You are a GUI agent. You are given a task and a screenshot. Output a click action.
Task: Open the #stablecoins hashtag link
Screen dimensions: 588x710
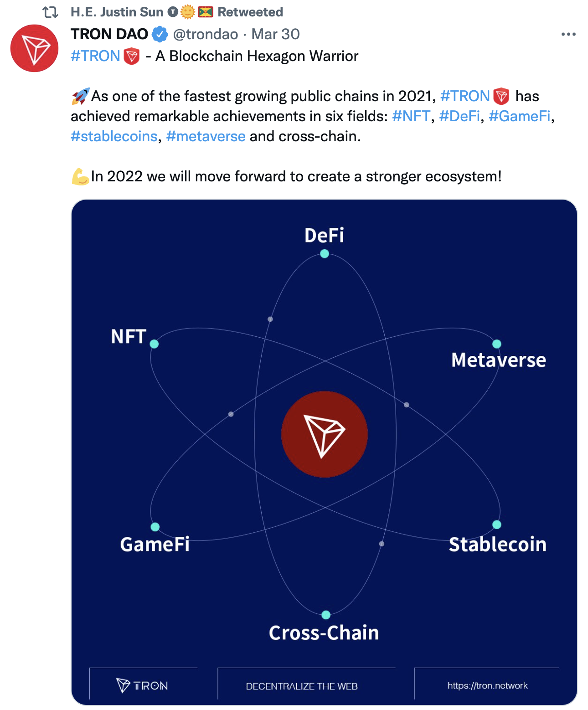click(114, 136)
